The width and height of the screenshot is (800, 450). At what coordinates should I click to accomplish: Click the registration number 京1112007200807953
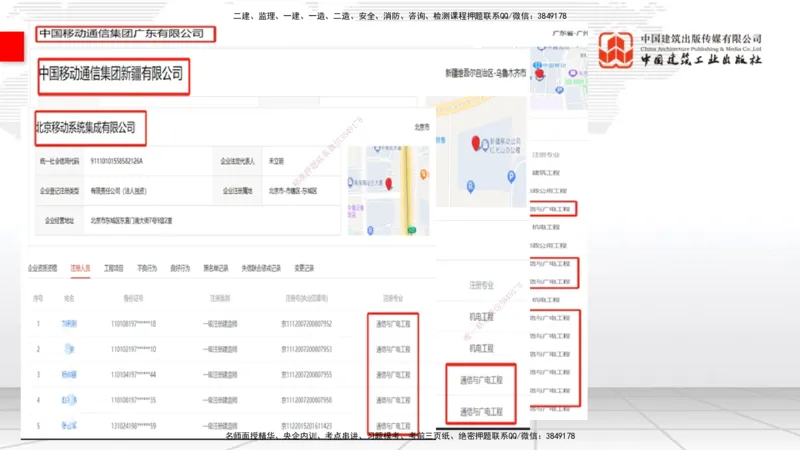click(307, 349)
